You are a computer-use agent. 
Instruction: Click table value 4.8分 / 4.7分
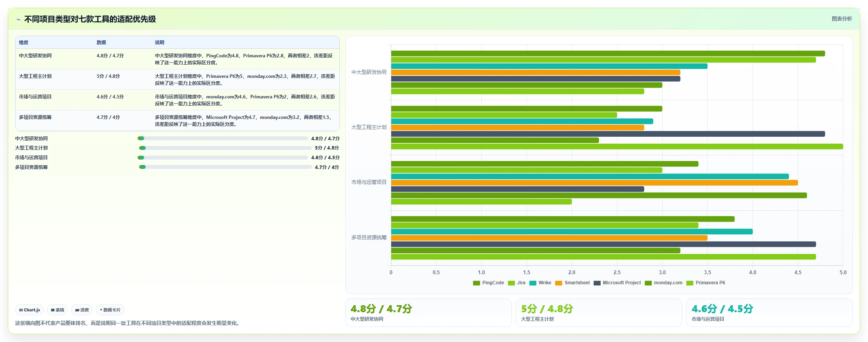(x=110, y=56)
